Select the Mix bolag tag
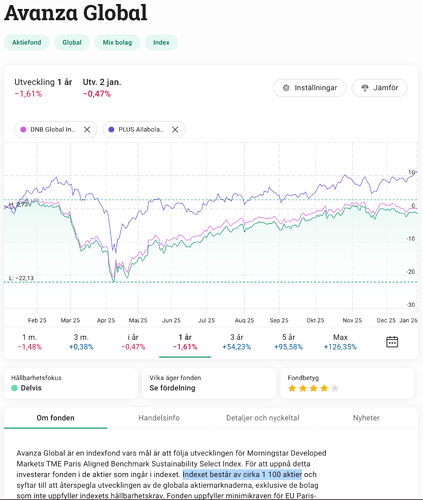The image size is (423, 500). (117, 43)
